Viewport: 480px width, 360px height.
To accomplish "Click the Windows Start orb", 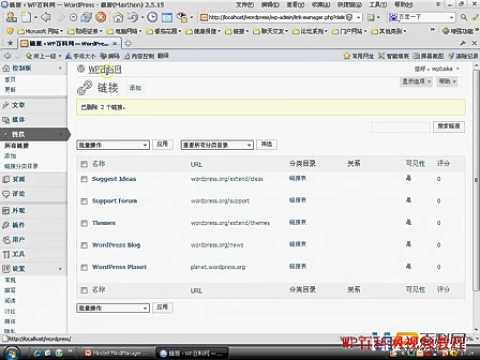I will pyautogui.click(x=12, y=353).
